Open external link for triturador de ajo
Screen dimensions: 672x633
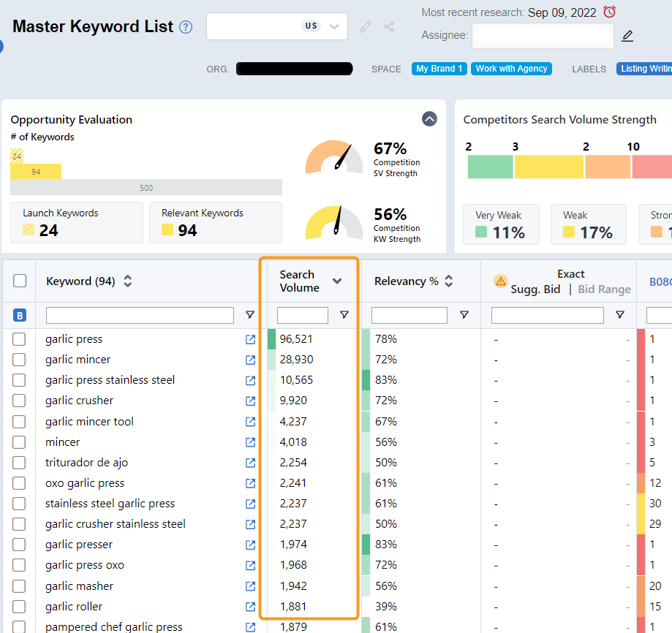(x=250, y=463)
